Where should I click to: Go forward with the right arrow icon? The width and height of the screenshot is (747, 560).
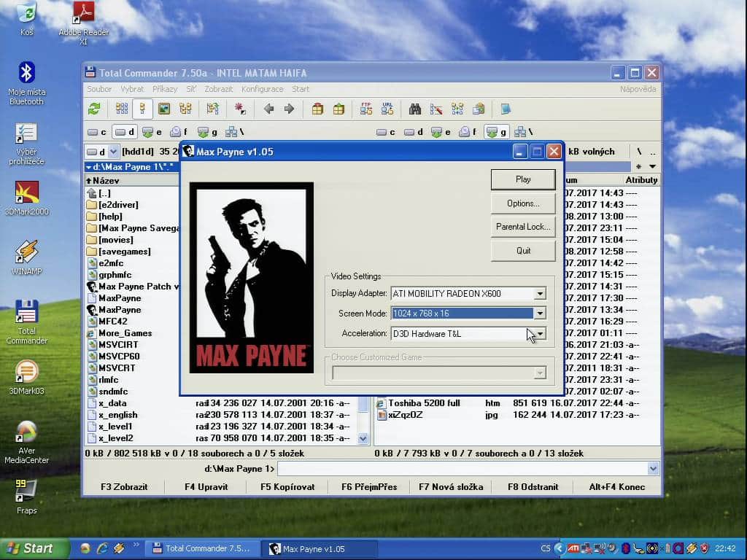[289, 109]
